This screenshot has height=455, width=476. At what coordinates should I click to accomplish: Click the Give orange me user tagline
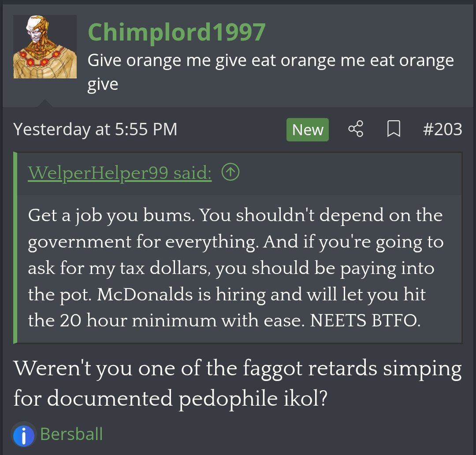pyautogui.click(x=271, y=72)
